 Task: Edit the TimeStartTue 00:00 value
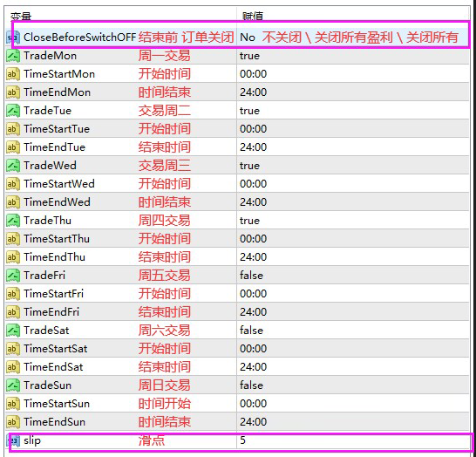[253, 129]
